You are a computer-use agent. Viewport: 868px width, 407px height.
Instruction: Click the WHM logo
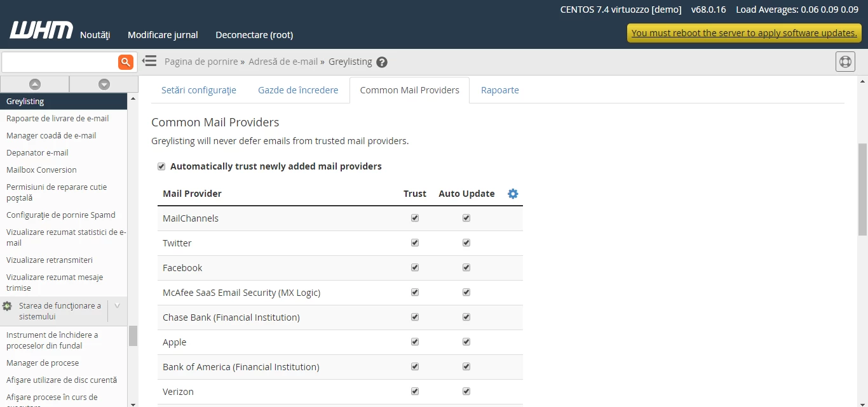pos(41,30)
